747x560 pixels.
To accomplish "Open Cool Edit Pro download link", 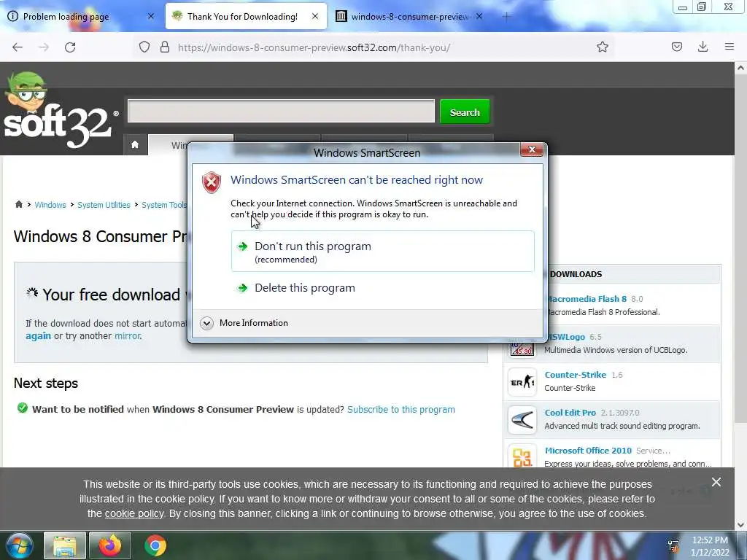I will coord(570,413).
